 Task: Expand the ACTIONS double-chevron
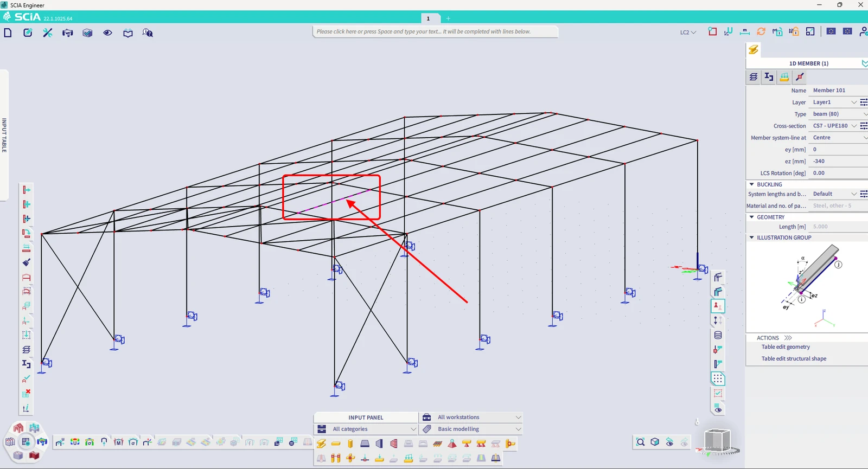coord(788,338)
